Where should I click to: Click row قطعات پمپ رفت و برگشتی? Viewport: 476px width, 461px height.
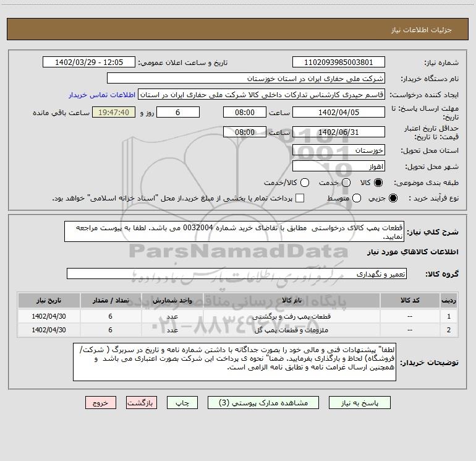[237, 316]
